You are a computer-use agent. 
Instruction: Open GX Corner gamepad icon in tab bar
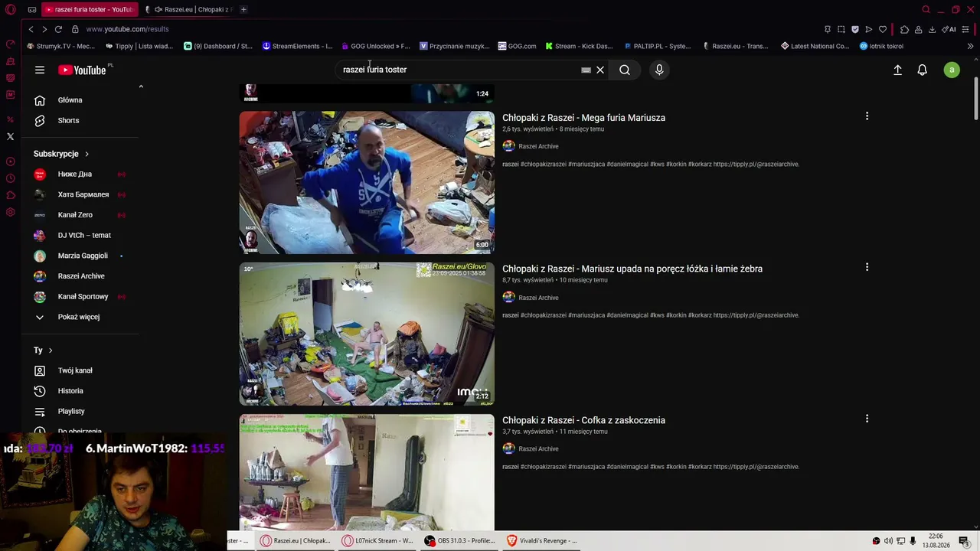click(x=32, y=9)
